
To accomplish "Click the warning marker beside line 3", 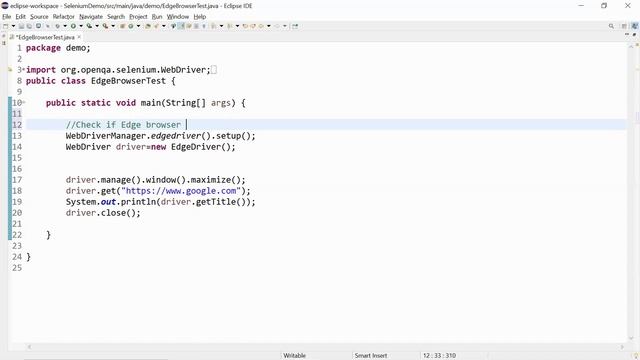I will [x=11, y=70].
